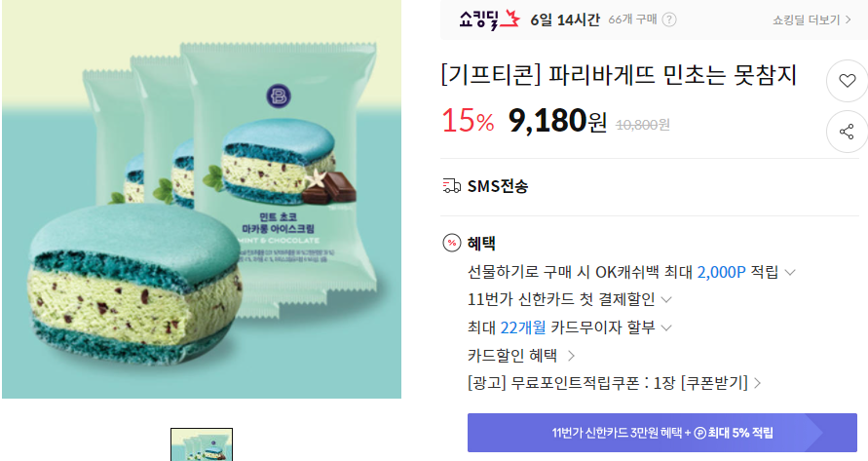Click the SMS전송 delivery truck icon
Viewport: 868px width, 461px height.
(452, 185)
